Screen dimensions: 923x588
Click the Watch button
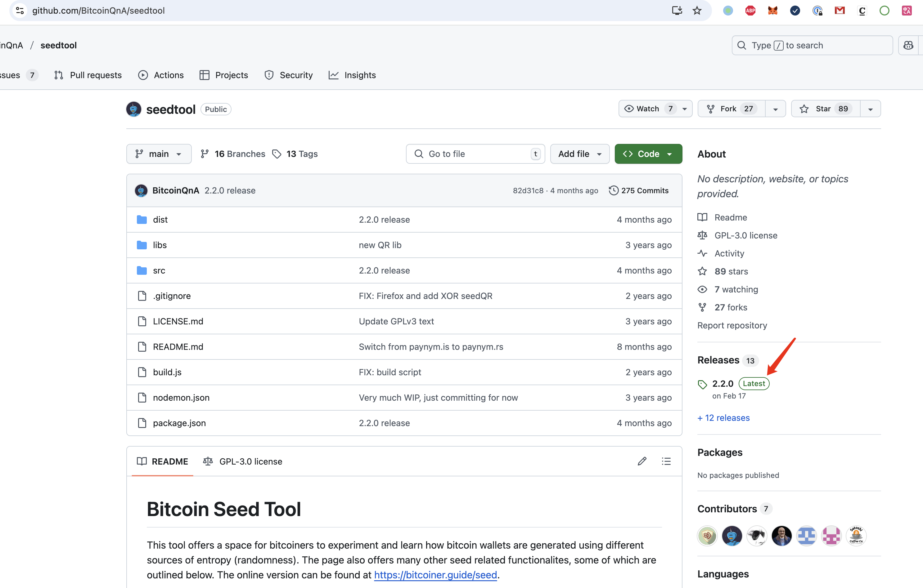pyautogui.click(x=655, y=109)
